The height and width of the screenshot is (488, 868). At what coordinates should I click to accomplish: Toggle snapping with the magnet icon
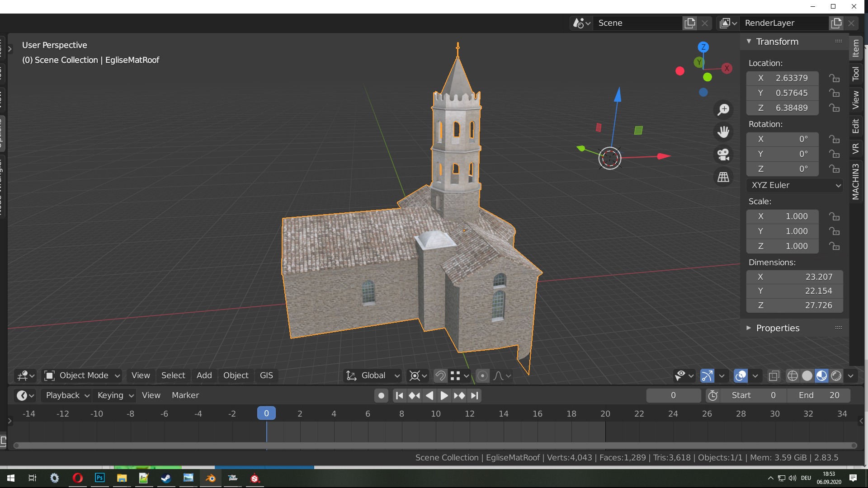coord(440,375)
